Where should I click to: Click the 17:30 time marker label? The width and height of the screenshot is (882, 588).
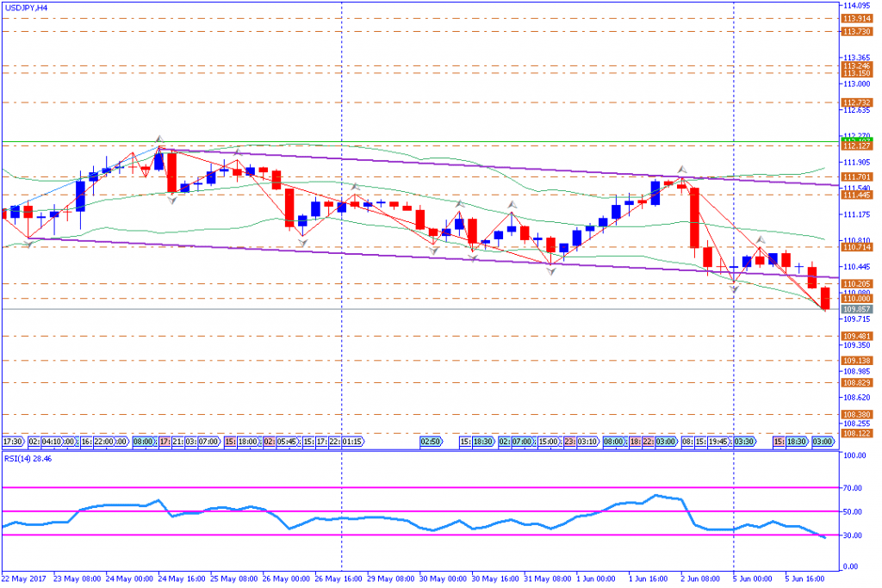(x=13, y=441)
